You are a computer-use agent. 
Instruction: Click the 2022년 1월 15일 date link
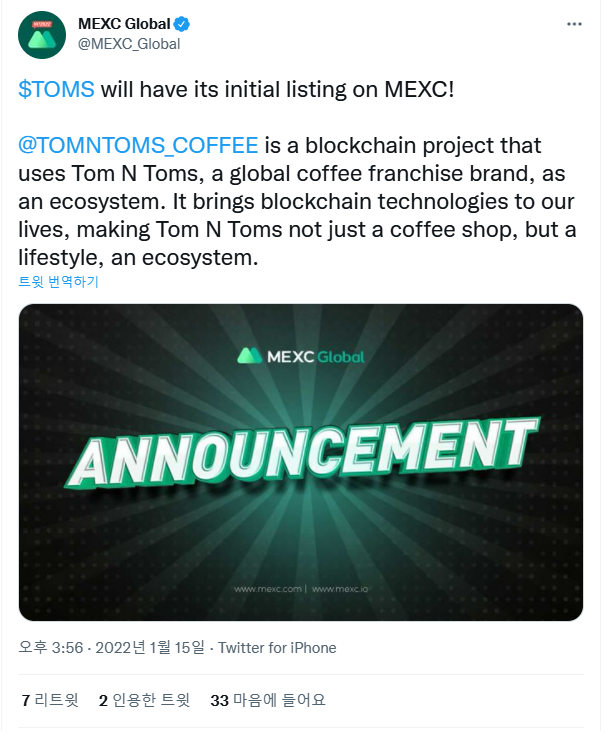click(x=150, y=648)
